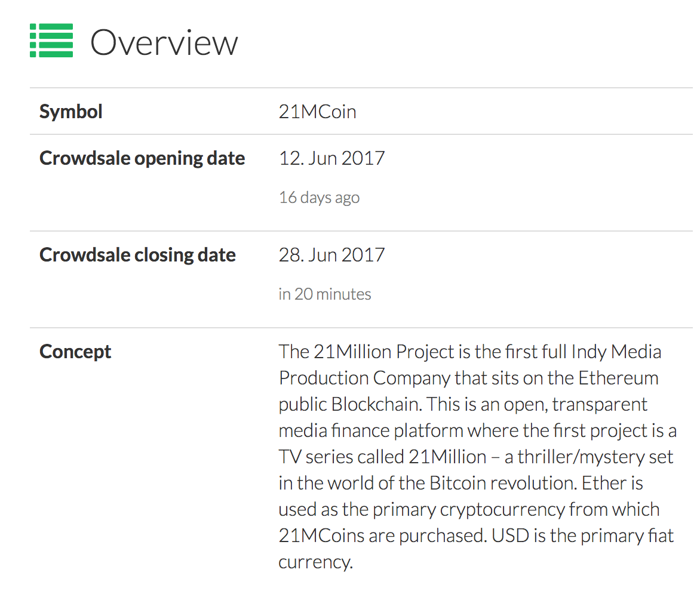Click the green list icon beside Overview
Image resolution: width=700 pixels, height=597 pixels.
click(x=51, y=41)
